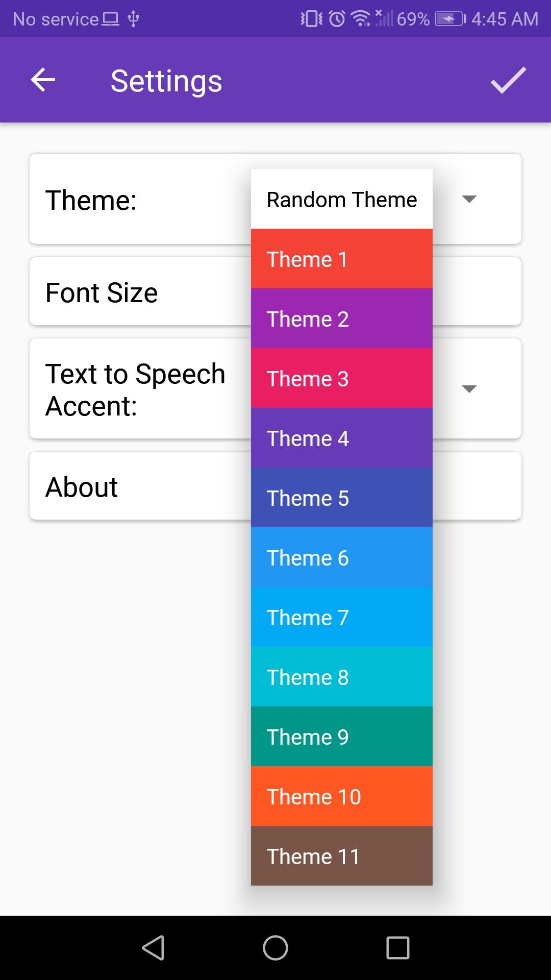Screen dimensions: 551x980
Task: Tap the battery icon in status bar
Action: coord(450,19)
